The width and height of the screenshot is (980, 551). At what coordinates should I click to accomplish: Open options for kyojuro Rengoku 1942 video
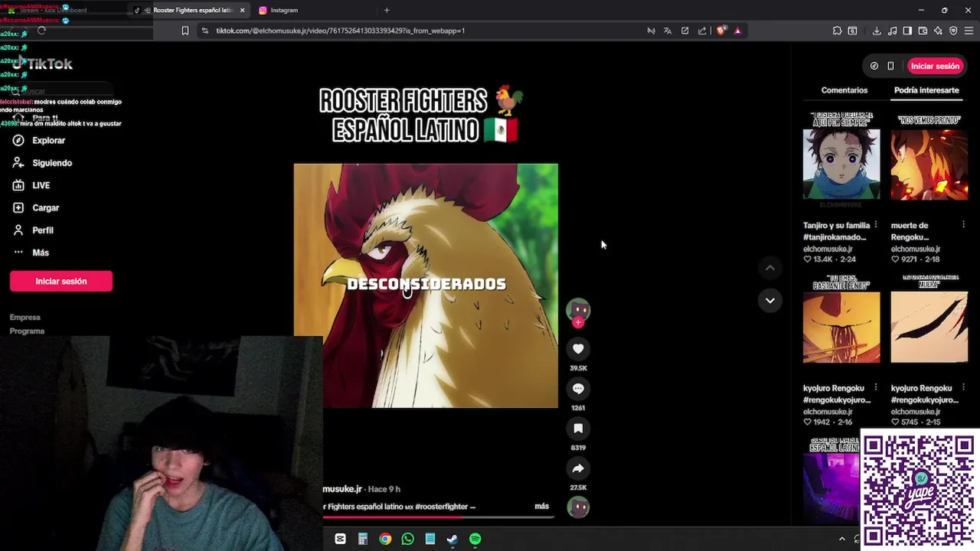tap(875, 388)
